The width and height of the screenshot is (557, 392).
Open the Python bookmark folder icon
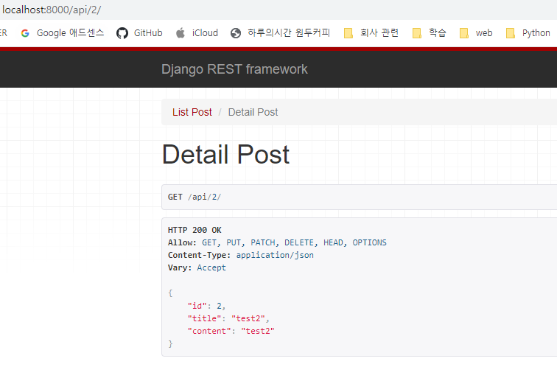[x=511, y=33]
